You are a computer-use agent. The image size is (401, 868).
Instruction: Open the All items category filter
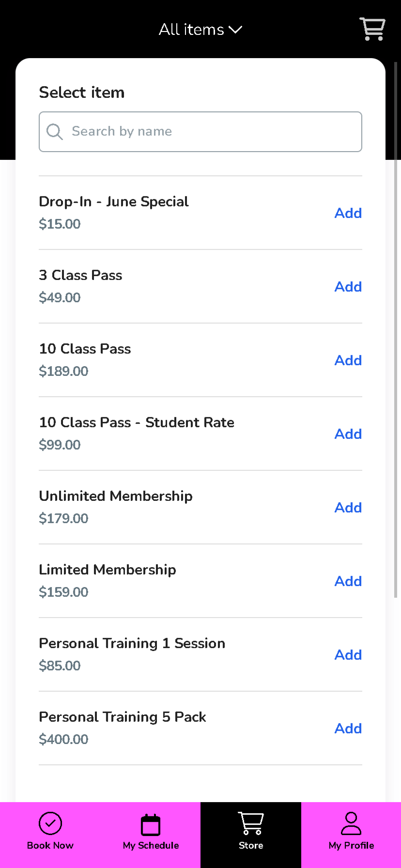point(200,30)
